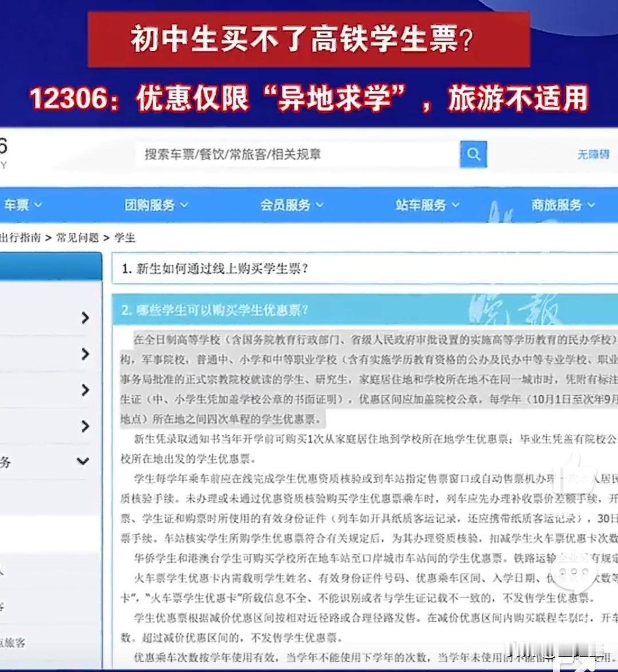Click the line 学生优惠票根据减价优惠区间按相对近径路
The width and height of the screenshot is (618, 672).
[275, 618]
